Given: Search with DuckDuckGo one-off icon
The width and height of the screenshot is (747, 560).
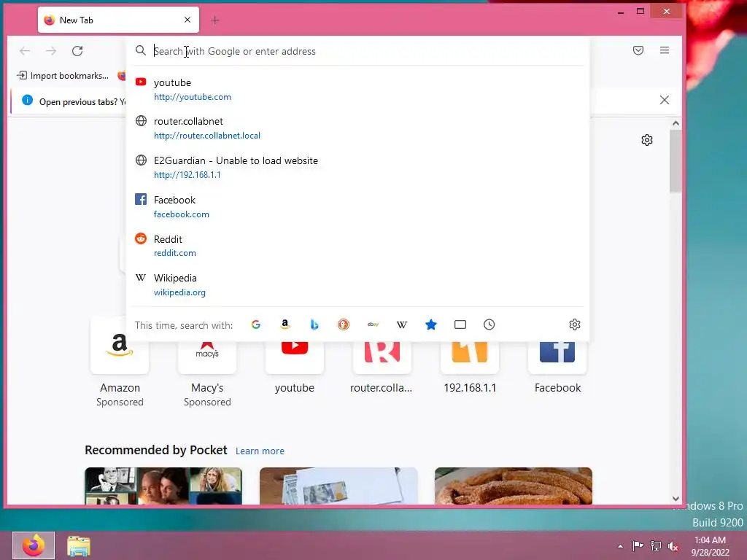Looking at the screenshot, I should (344, 324).
